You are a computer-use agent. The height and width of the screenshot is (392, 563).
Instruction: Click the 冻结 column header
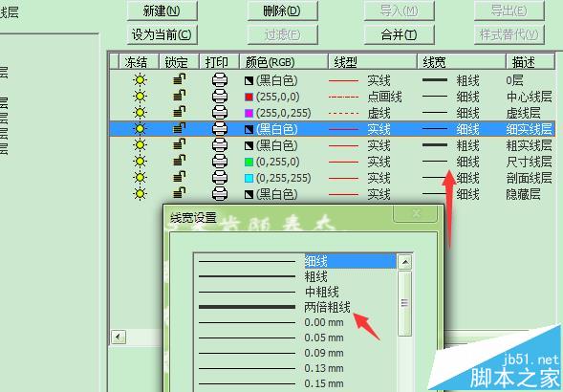pyautogui.click(x=139, y=62)
